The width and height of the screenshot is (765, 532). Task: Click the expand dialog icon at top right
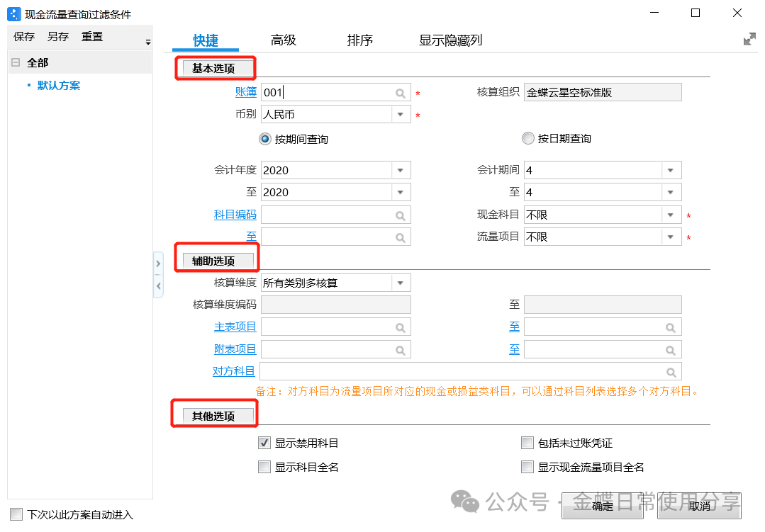point(749,40)
